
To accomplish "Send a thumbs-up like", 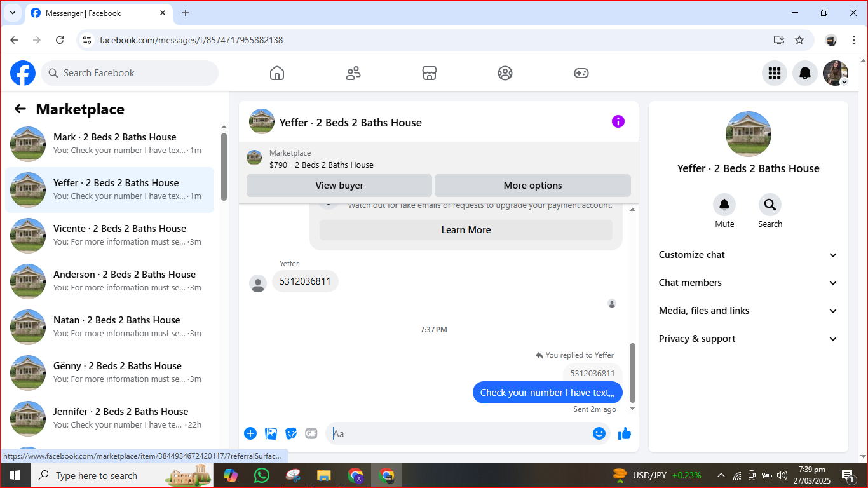I will point(625,433).
